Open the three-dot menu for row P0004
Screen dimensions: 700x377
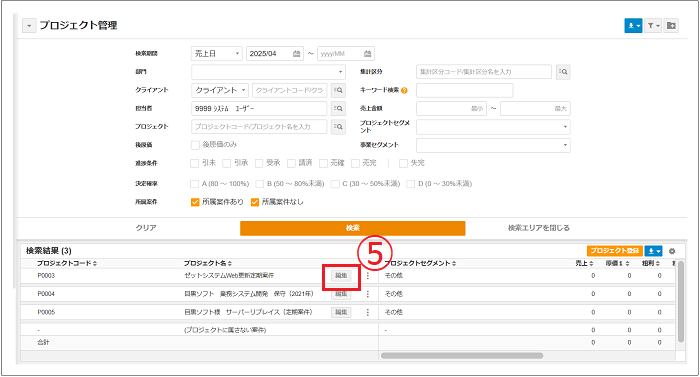point(368,294)
